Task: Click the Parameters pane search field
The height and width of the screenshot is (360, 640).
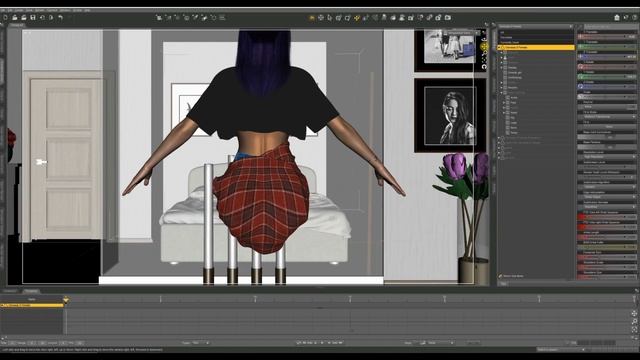Action: point(610,27)
